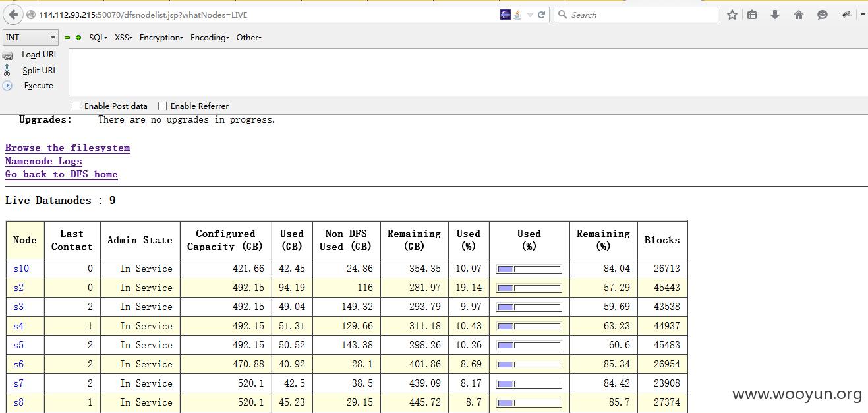
Task: Click the browser address bar URL
Action: [x=144, y=15]
